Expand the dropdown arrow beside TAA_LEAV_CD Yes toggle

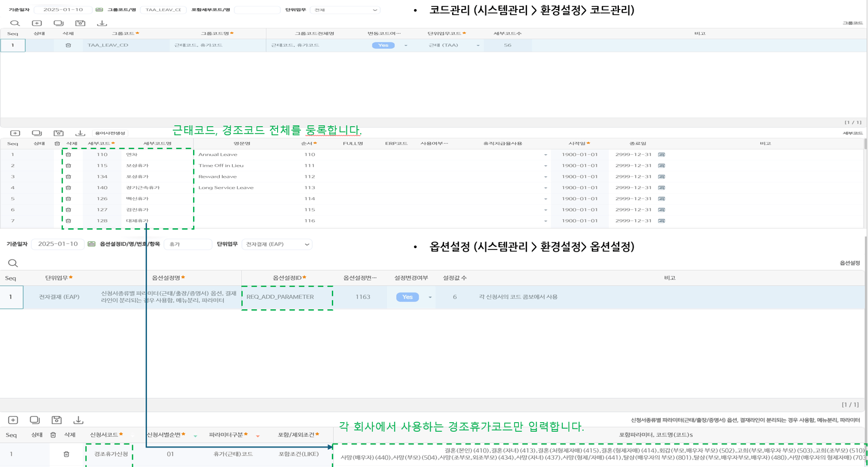click(406, 46)
